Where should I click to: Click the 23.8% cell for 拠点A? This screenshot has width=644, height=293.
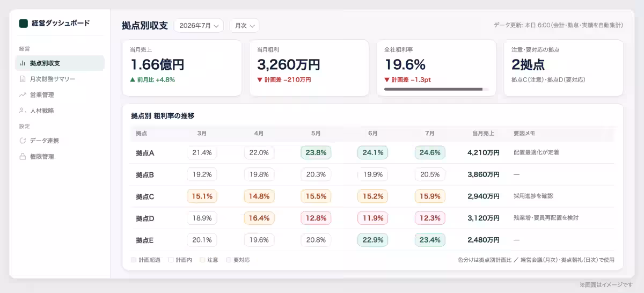tap(316, 152)
